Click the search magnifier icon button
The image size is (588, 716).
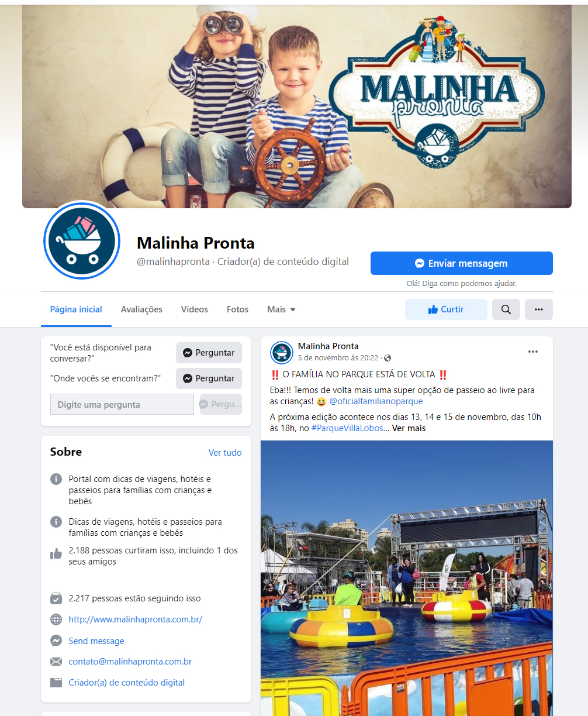506,309
